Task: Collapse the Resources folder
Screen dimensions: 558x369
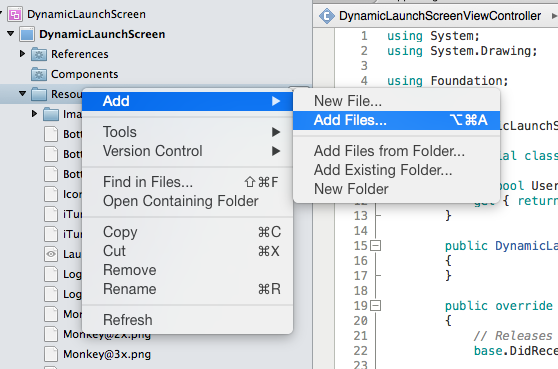Action: [23, 94]
